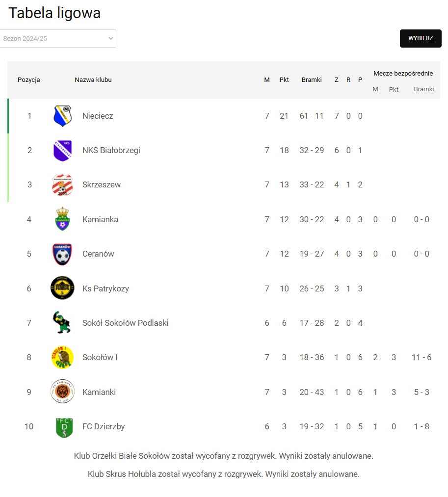Open the Ks Patrykozy club link
The image size is (448, 497).
(x=105, y=288)
